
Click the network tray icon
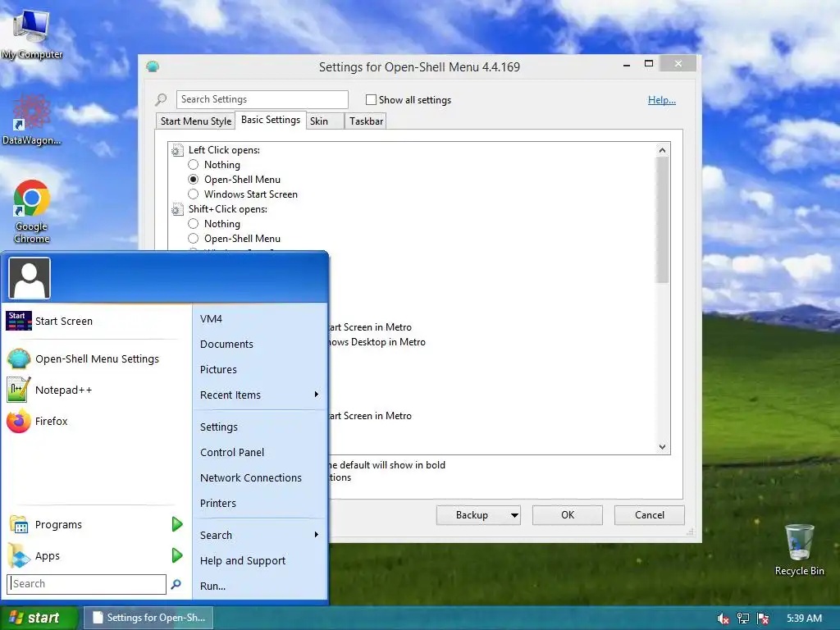coord(743,619)
